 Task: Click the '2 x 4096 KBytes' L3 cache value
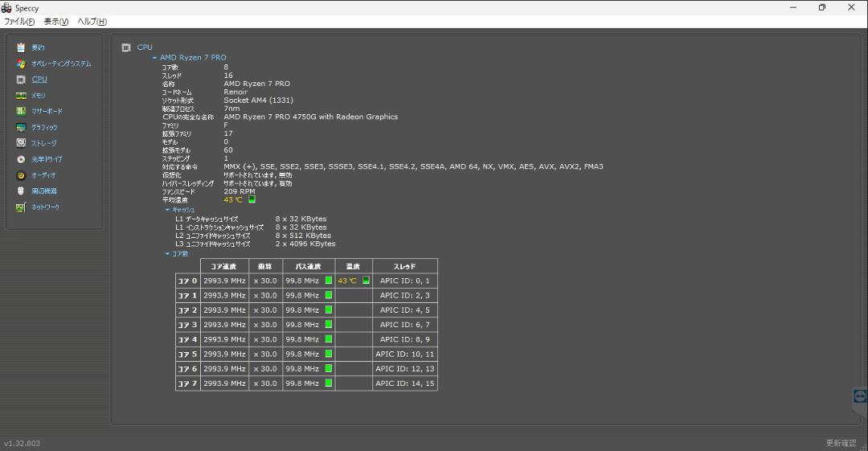pyautogui.click(x=305, y=244)
